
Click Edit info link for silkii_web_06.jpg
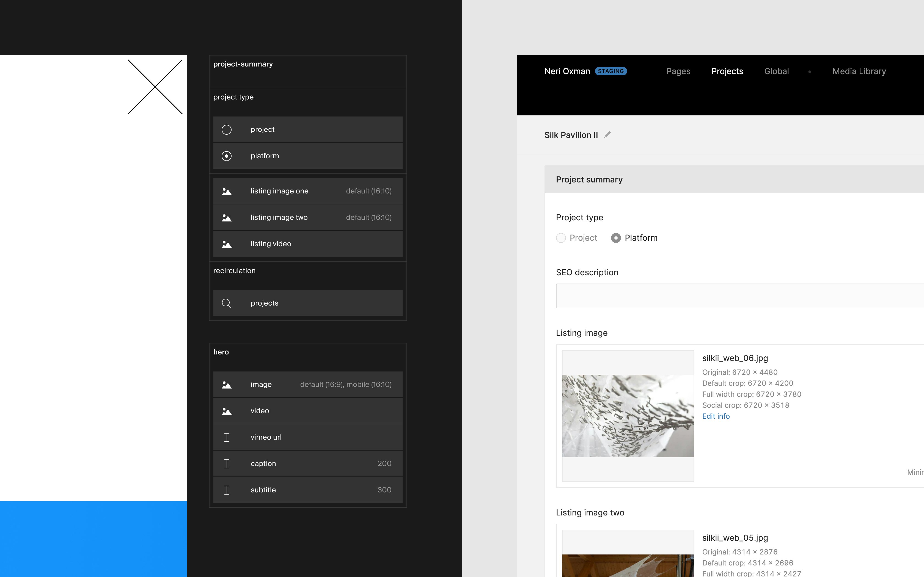tap(716, 416)
